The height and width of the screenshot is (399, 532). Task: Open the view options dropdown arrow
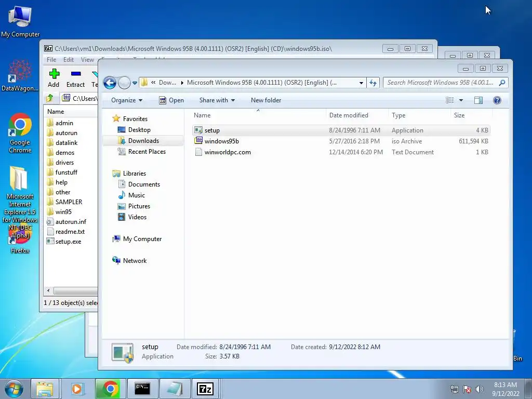click(461, 100)
